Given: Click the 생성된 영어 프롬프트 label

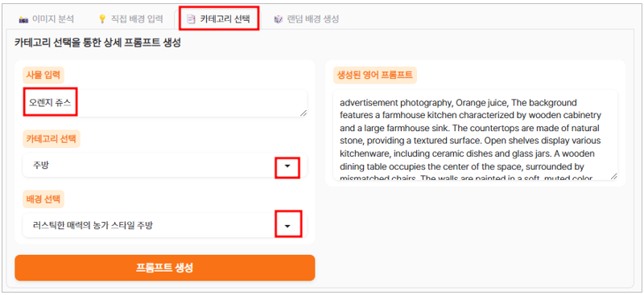Looking at the screenshot, I should [375, 75].
